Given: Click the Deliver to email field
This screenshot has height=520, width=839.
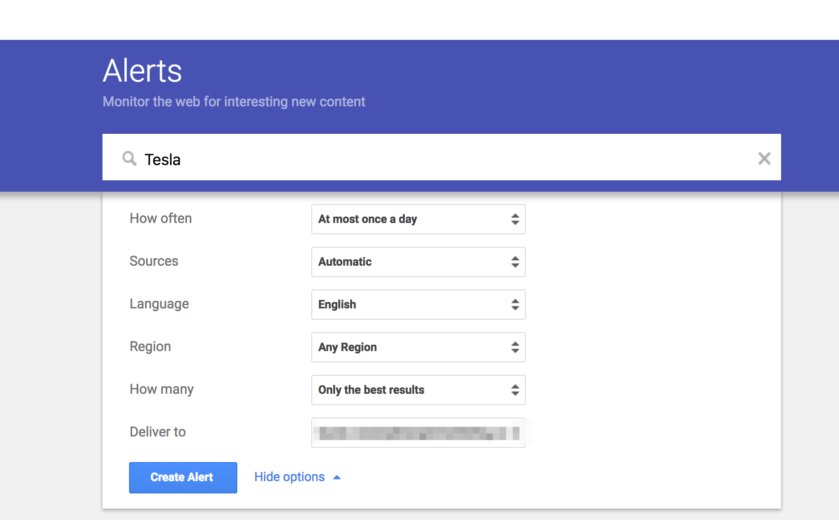Looking at the screenshot, I should pyautogui.click(x=418, y=433).
